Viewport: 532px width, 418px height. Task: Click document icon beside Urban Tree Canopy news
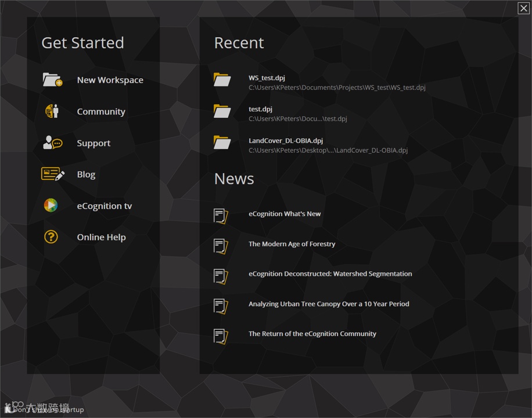(x=221, y=306)
